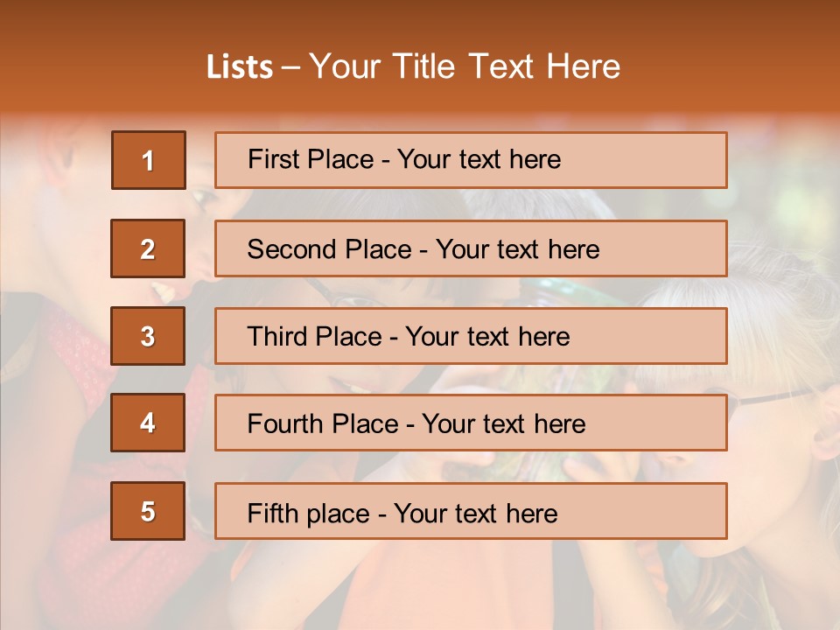The height and width of the screenshot is (630, 840).
Task: Click the words 'Fifth place' in fifth bar
Action: [x=309, y=514]
